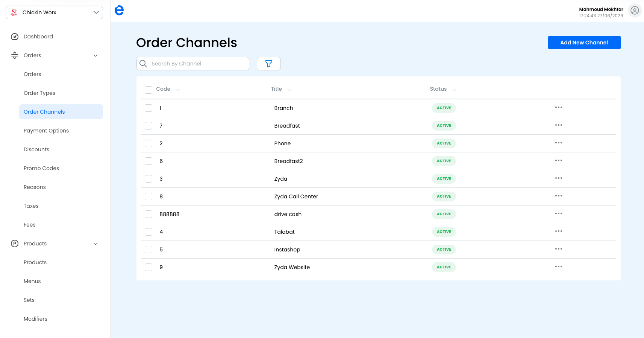Tick the checkbox for drive cash
The width and height of the screenshot is (644, 338).
(148, 214)
